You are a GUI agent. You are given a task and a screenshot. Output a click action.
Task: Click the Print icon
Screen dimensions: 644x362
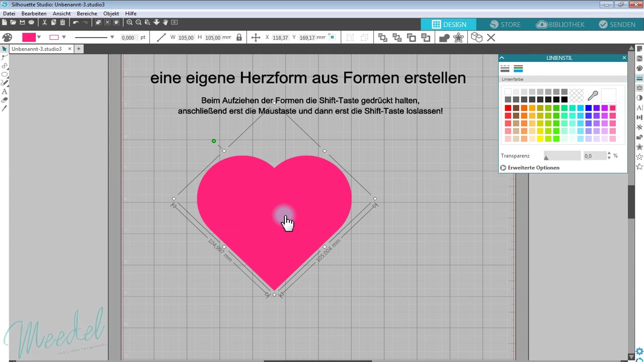tap(31, 23)
